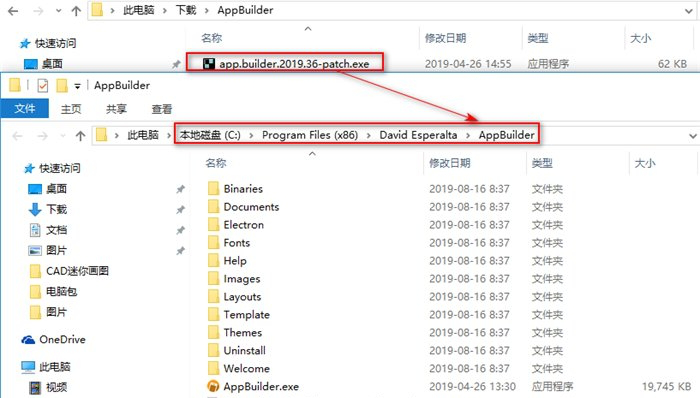Open 电脑包 folder in sidebar
Image resolution: width=700 pixels, height=413 pixels.
coord(62,292)
